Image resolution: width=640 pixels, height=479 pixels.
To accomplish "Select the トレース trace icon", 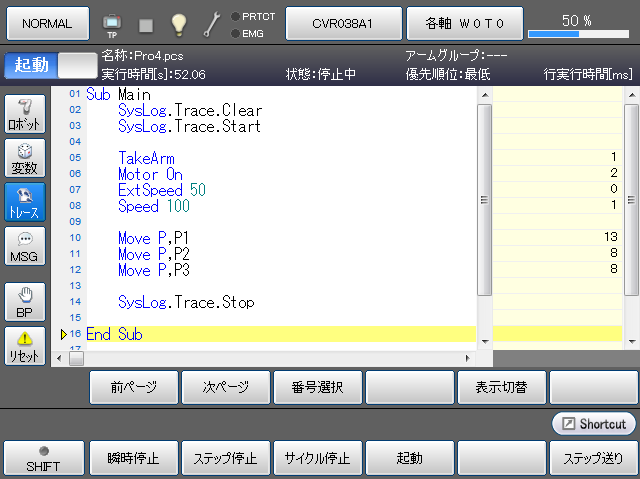I will 25,203.
